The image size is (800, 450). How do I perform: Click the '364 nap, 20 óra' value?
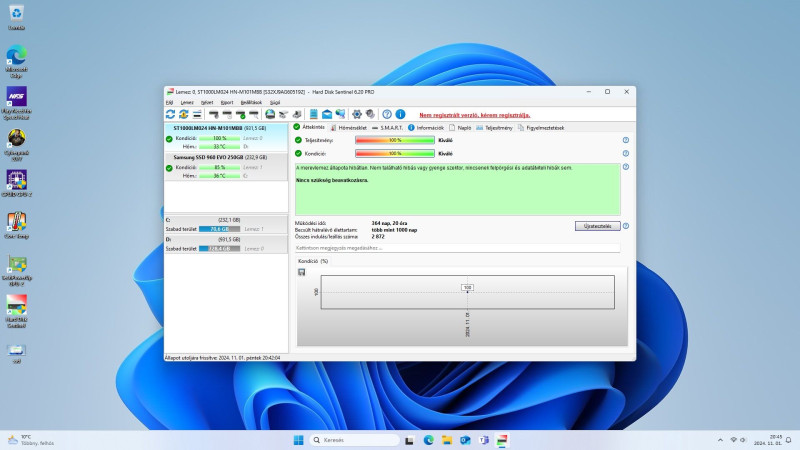point(389,223)
